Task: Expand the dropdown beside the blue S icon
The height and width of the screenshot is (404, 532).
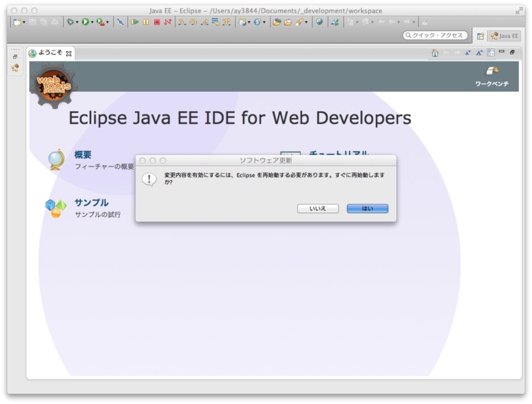Action: point(264,23)
